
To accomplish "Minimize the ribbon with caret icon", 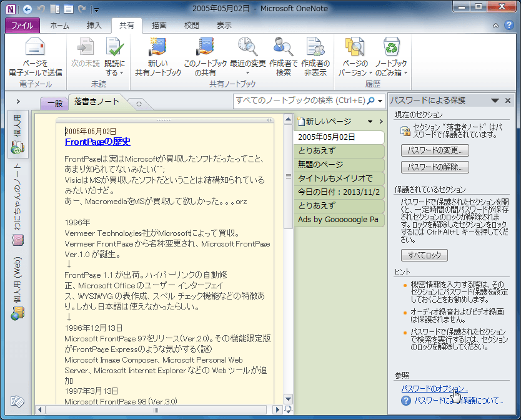I will pyautogui.click(x=495, y=26).
